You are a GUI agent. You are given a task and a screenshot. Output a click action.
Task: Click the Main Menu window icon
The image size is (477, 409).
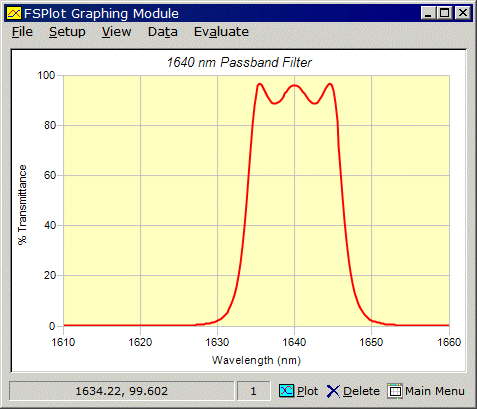point(395,391)
